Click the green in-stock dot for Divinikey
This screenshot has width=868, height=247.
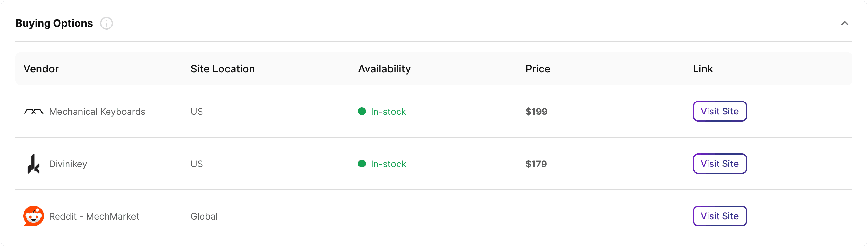[362, 164]
